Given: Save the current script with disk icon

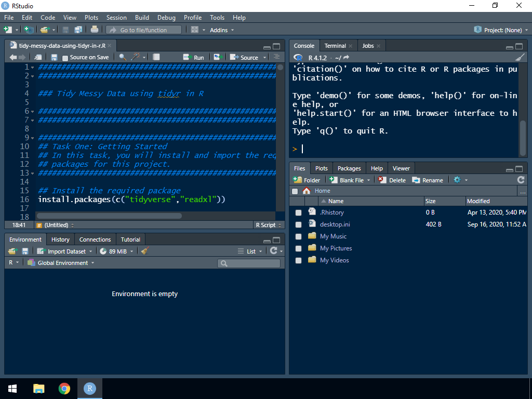Looking at the screenshot, I should 54,57.
